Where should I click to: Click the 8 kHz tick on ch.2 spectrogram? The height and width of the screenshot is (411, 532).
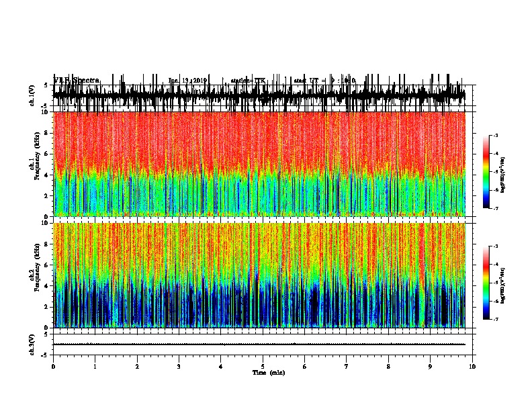(47, 244)
